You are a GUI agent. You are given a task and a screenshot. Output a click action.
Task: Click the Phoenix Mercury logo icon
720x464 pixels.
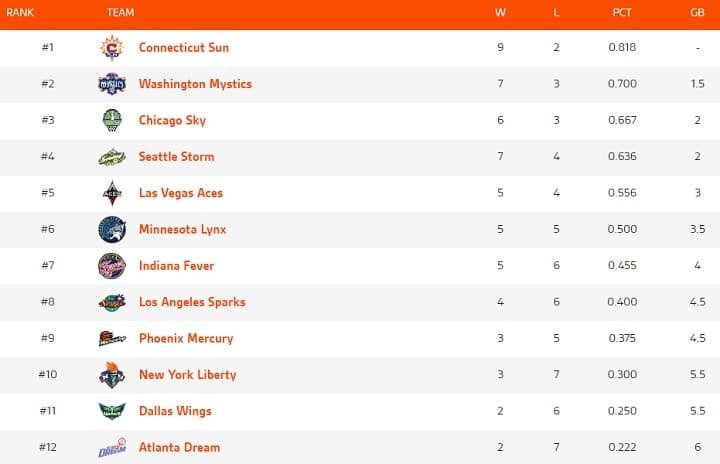(x=112, y=338)
